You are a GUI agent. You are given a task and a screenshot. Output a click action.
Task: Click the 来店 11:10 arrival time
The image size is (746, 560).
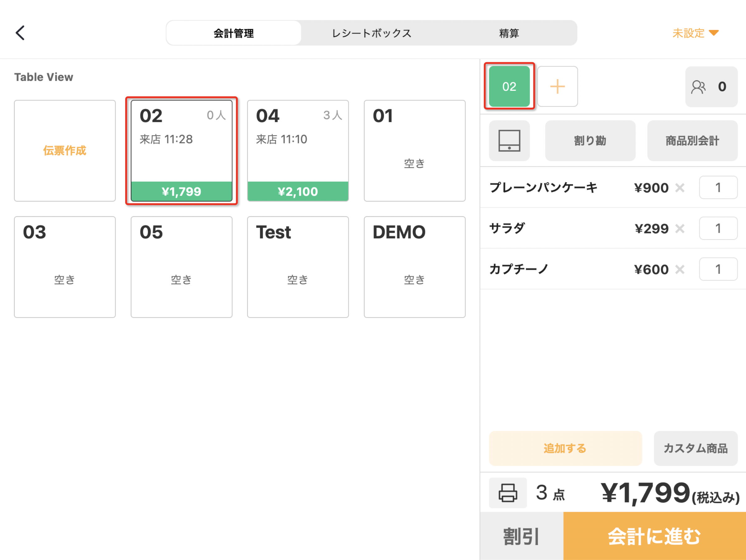pos(281,139)
